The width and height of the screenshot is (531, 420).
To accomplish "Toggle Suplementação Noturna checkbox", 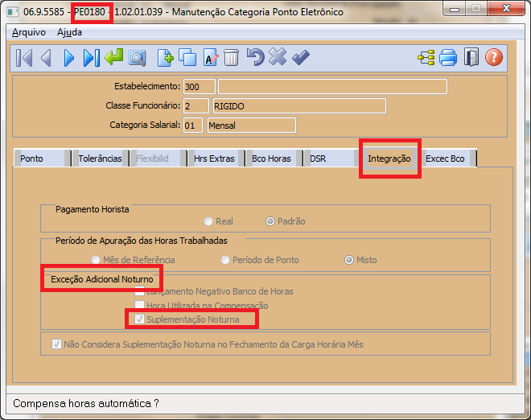I will (139, 319).
